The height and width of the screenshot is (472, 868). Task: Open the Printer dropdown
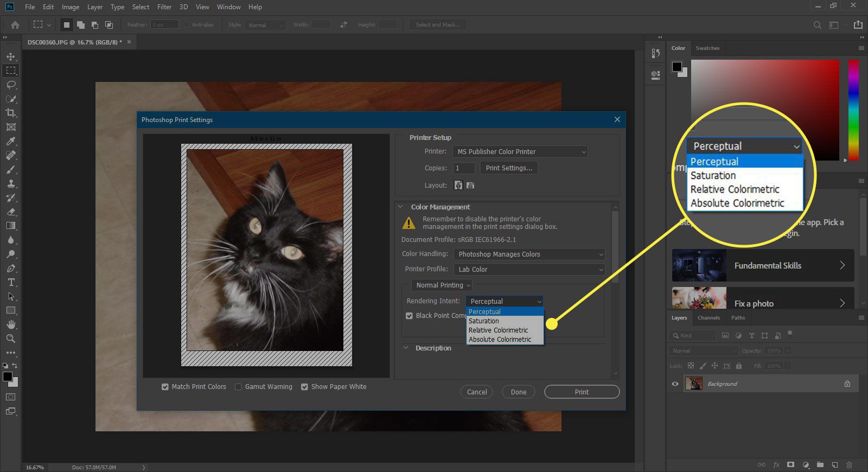tap(520, 152)
